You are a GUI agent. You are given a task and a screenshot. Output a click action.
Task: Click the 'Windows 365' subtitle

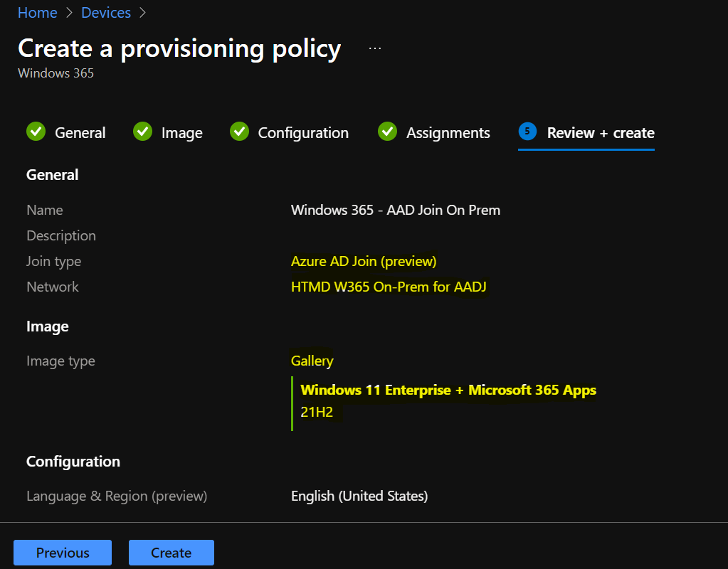[x=56, y=73]
